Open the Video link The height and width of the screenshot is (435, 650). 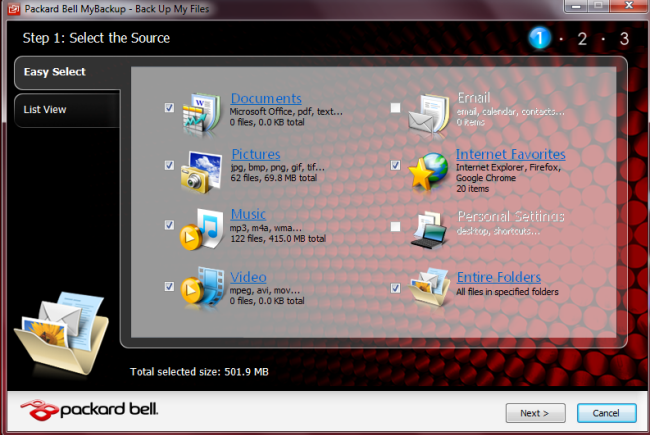(248, 277)
